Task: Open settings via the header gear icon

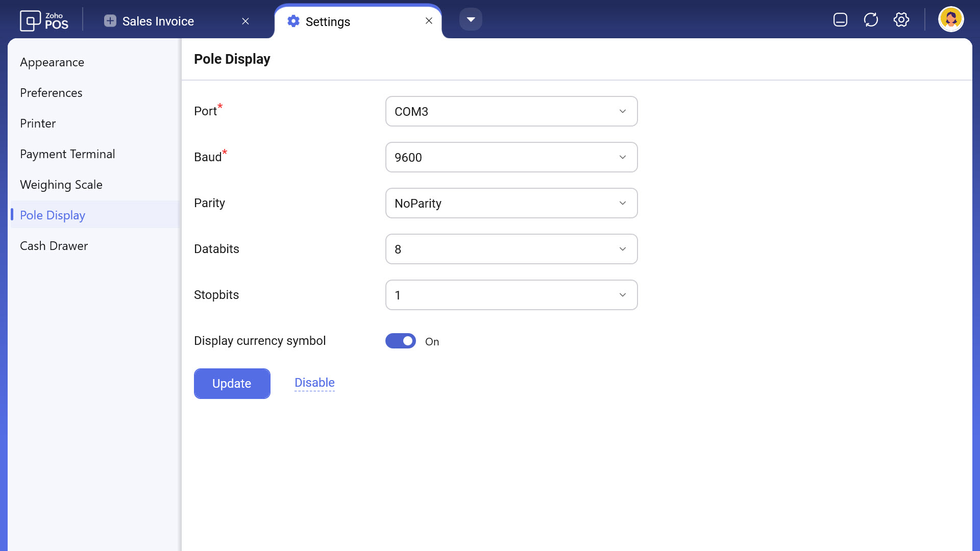Action: pos(901,20)
